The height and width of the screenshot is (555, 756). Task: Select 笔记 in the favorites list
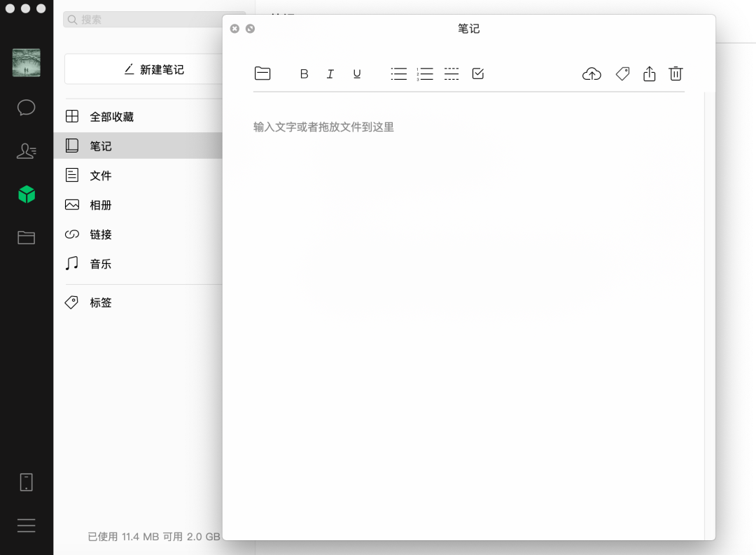(138, 146)
